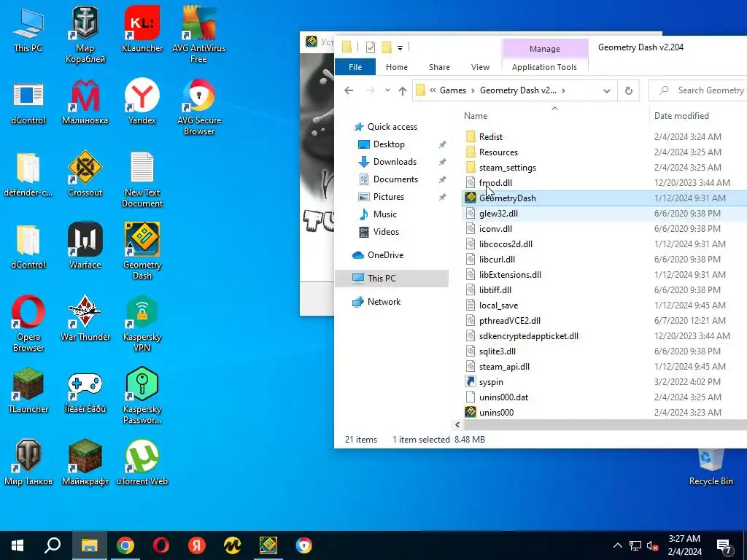The width and height of the screenshot is (747, 560).
Task: Select the syspin shortcut file
Action: pos(491,382)
